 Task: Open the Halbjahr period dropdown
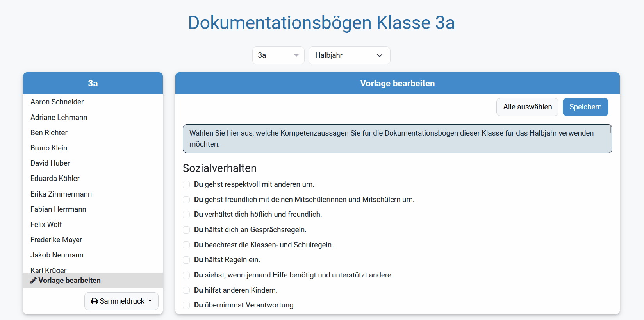[349, 55]
